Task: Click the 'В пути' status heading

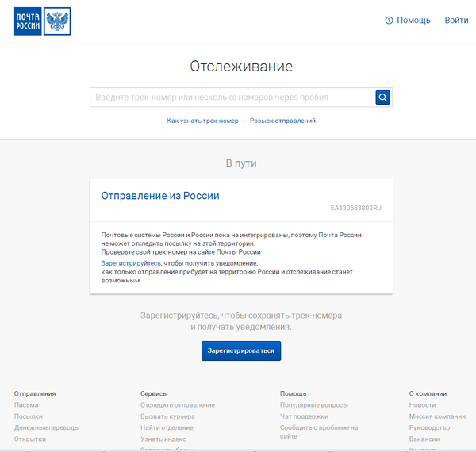Action: 241,163
